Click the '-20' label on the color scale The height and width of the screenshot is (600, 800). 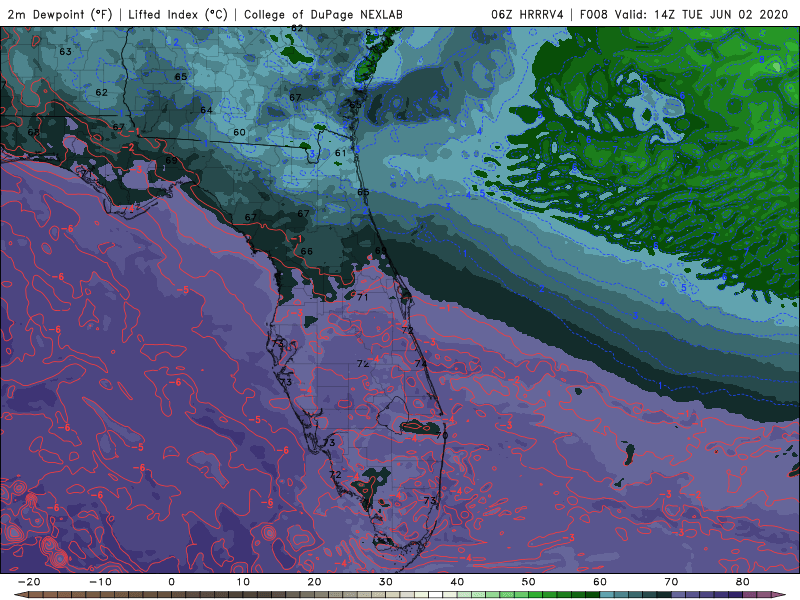(29, 582)
